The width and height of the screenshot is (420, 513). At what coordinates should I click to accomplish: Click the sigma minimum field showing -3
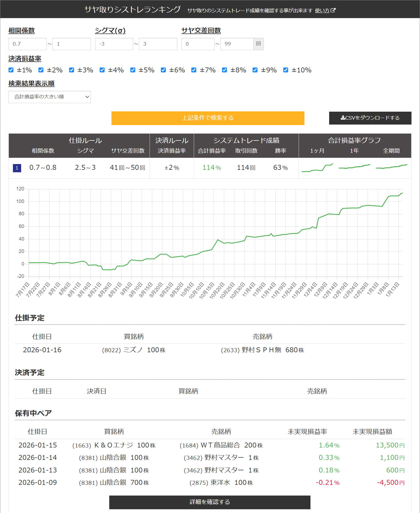coord(114,44)
